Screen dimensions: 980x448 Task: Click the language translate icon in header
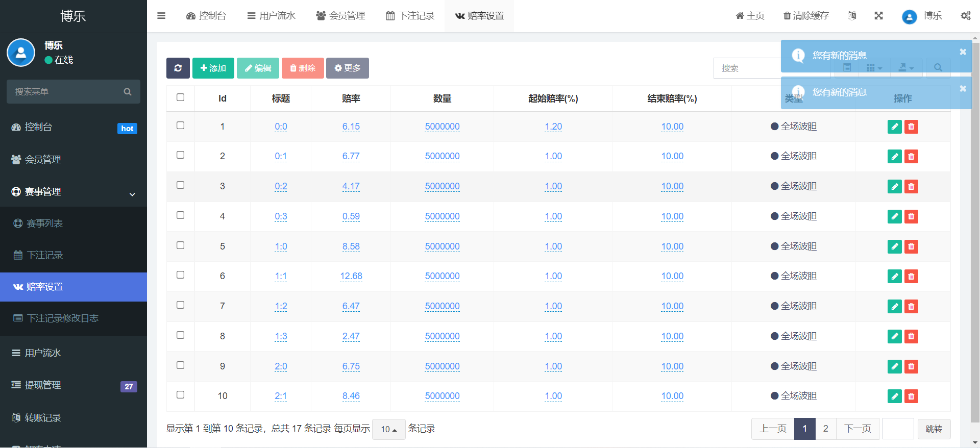coord(852,16)
